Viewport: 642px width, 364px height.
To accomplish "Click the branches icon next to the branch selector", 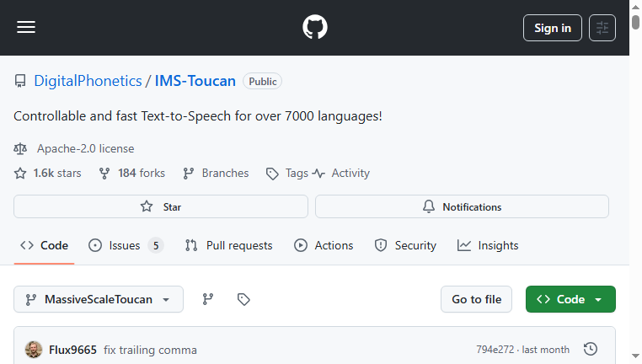I will click(x=208, y=299).
